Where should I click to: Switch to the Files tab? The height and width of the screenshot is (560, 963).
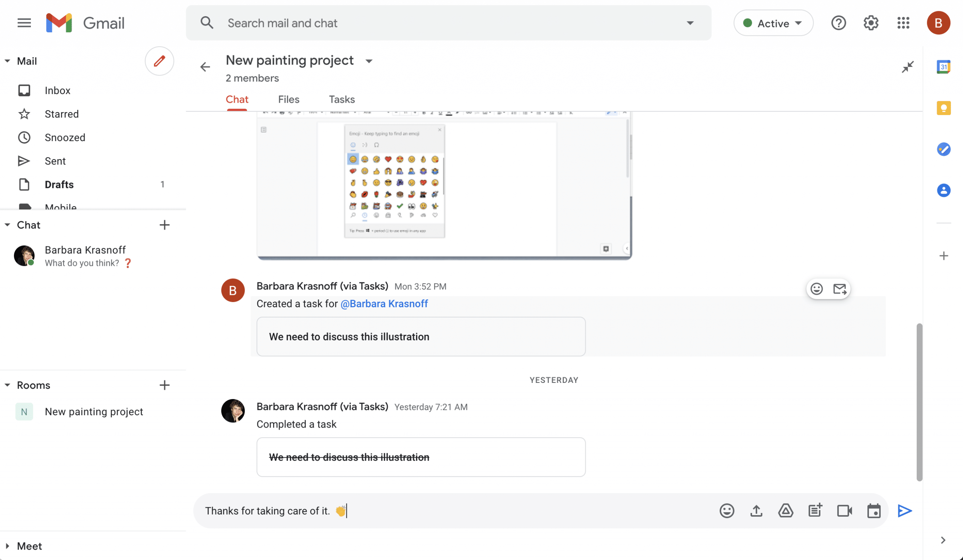[289, 100]
